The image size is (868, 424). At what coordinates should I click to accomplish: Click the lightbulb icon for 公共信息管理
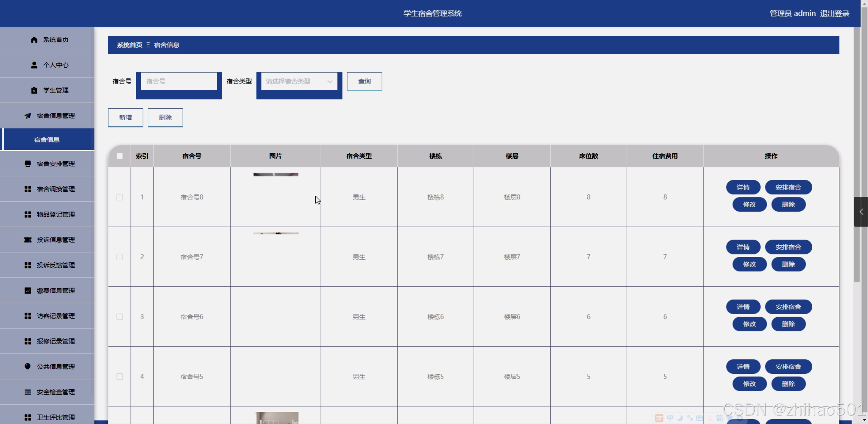(x=28, y=367)
